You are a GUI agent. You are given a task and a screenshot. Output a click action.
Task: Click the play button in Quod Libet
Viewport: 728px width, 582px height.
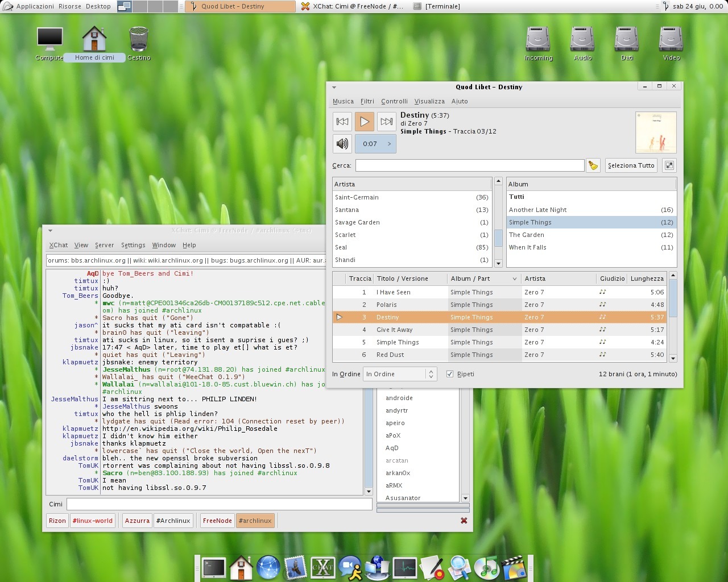[x=365, y=121]
